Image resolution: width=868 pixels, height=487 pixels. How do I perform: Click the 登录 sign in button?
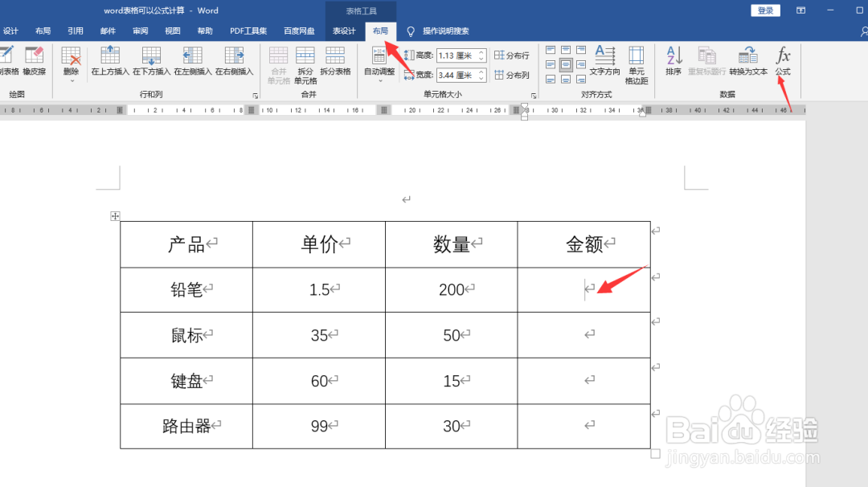(x=766, y=10)
